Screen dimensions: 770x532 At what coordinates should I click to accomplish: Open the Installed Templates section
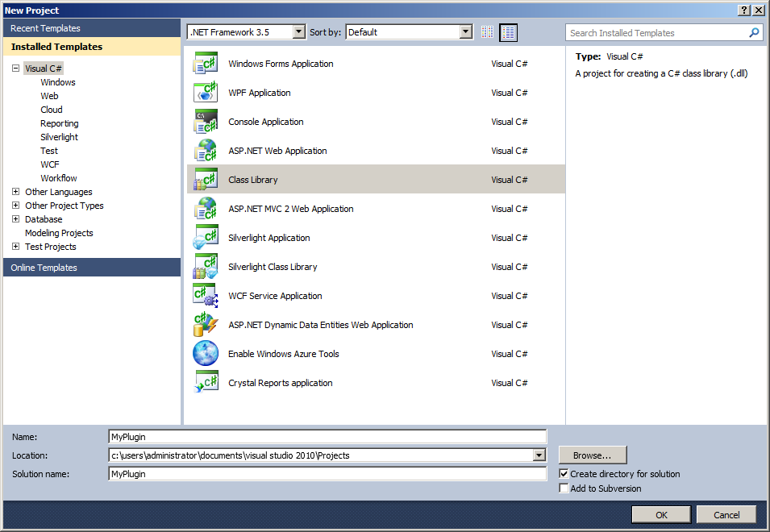pos(92,47)
